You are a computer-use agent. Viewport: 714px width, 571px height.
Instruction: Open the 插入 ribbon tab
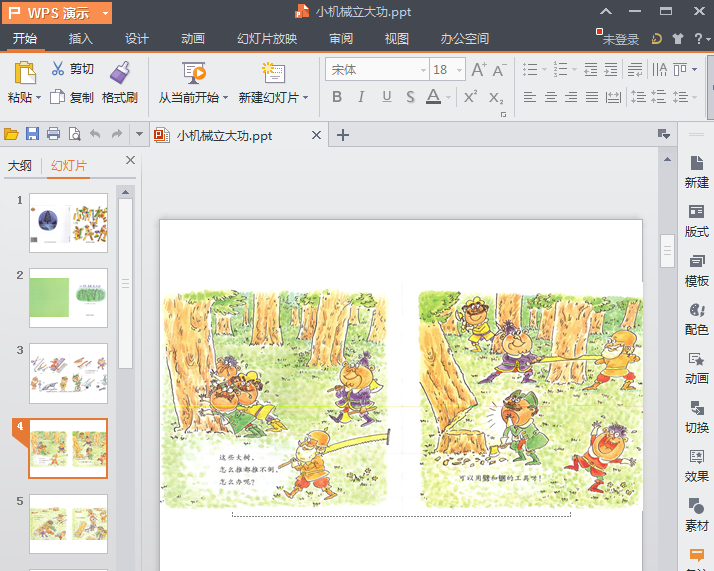(81, 39)
